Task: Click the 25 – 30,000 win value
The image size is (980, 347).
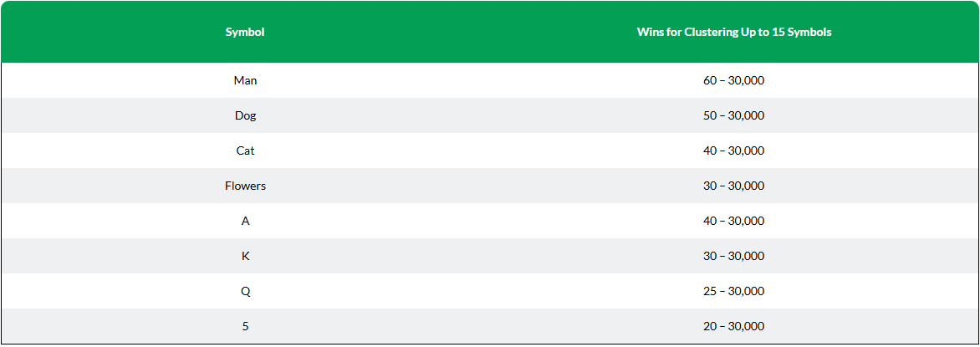Action: pyautogui.click(x=734, y=291)
